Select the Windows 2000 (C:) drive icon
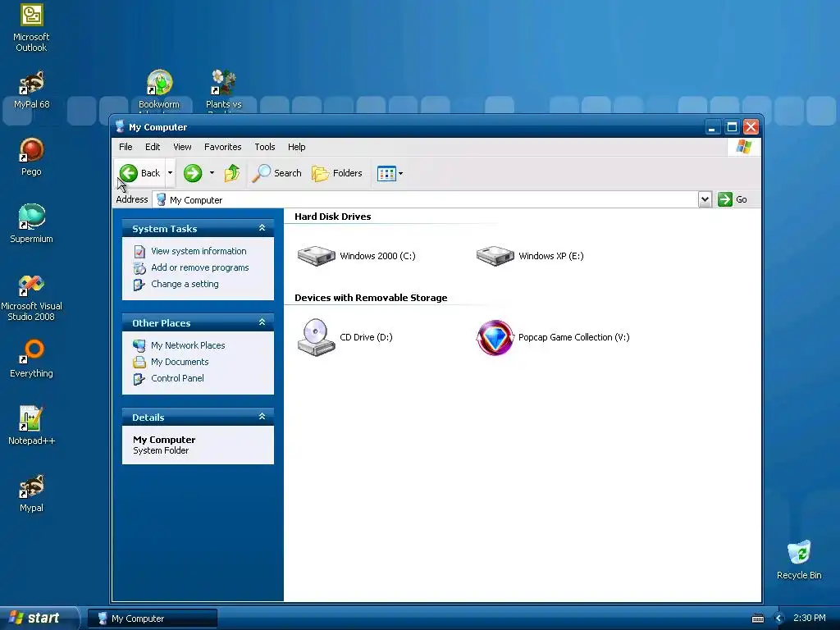Image resolution: width=840 pixels, height=630 pixels. click(x=317, y=256)
